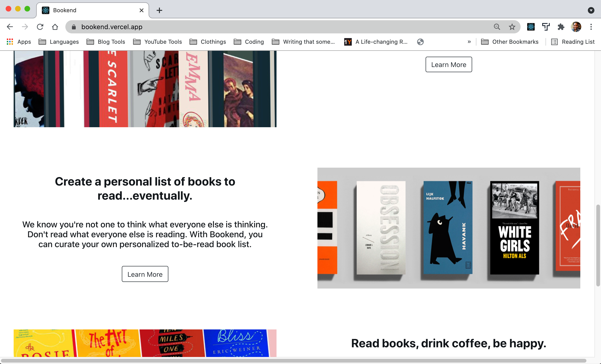The height and width of the screenshot is (364, 601).
Task: Open the Clothings bookmark folder
Action: [208, 42]
